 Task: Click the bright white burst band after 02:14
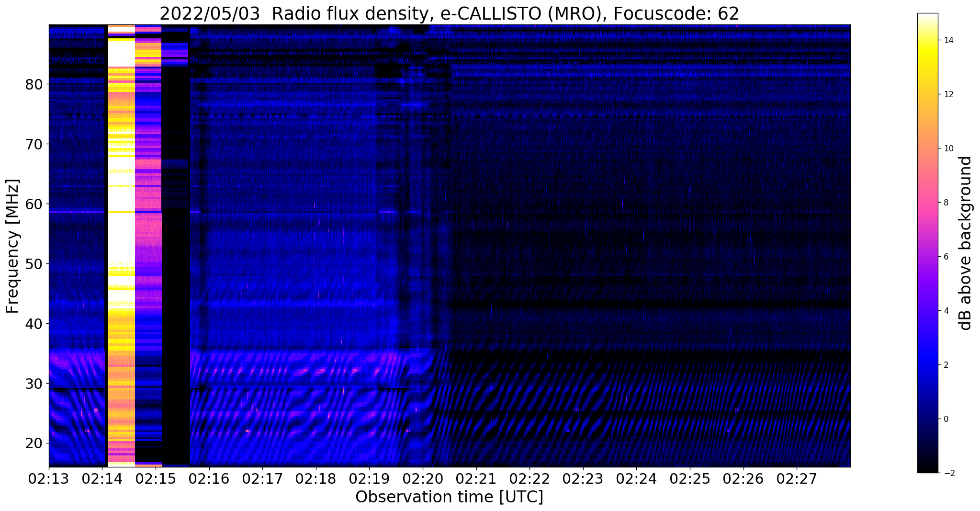(x=122, y=246)
